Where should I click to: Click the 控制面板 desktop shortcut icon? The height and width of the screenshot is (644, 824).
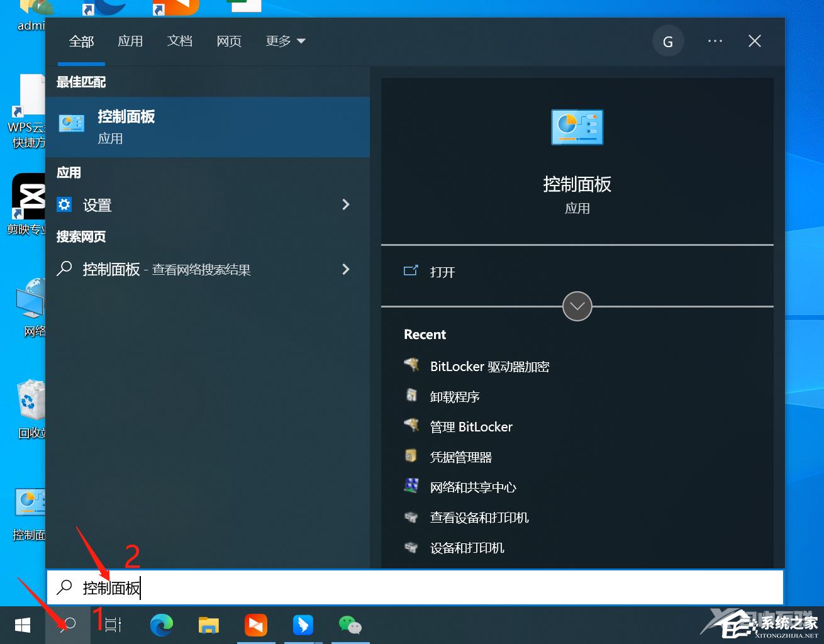point(30,503)
